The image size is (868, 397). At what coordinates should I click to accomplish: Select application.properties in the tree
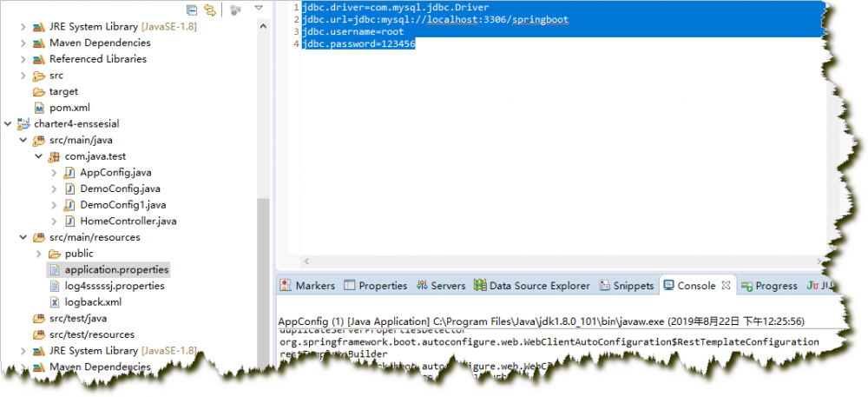[116, 269]
